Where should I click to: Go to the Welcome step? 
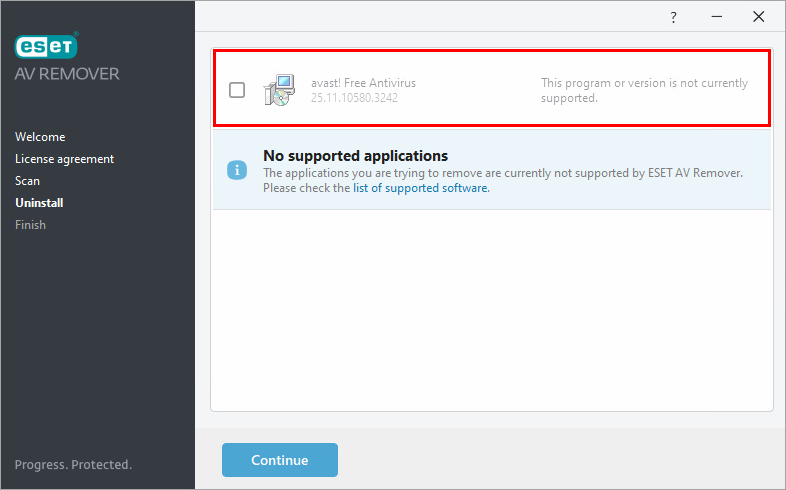coord(40,137)
